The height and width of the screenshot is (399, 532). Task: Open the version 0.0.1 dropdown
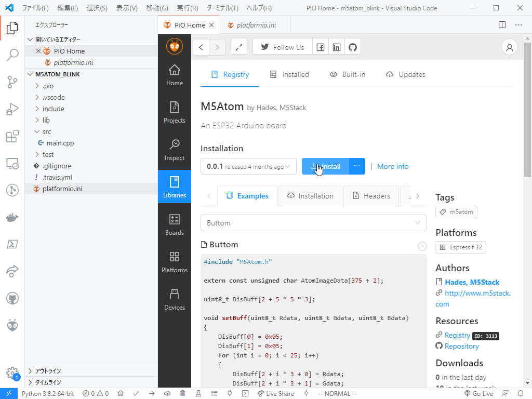tap(248, 166)
